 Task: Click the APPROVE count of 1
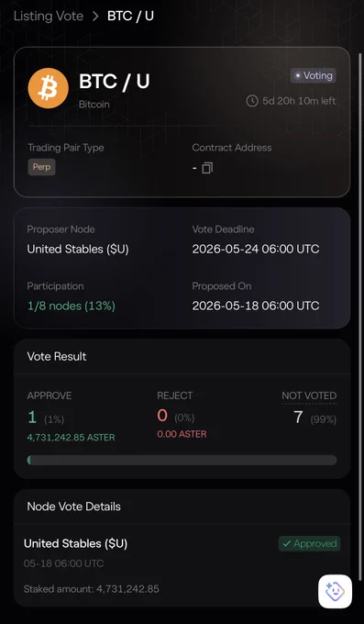point(32,417)
